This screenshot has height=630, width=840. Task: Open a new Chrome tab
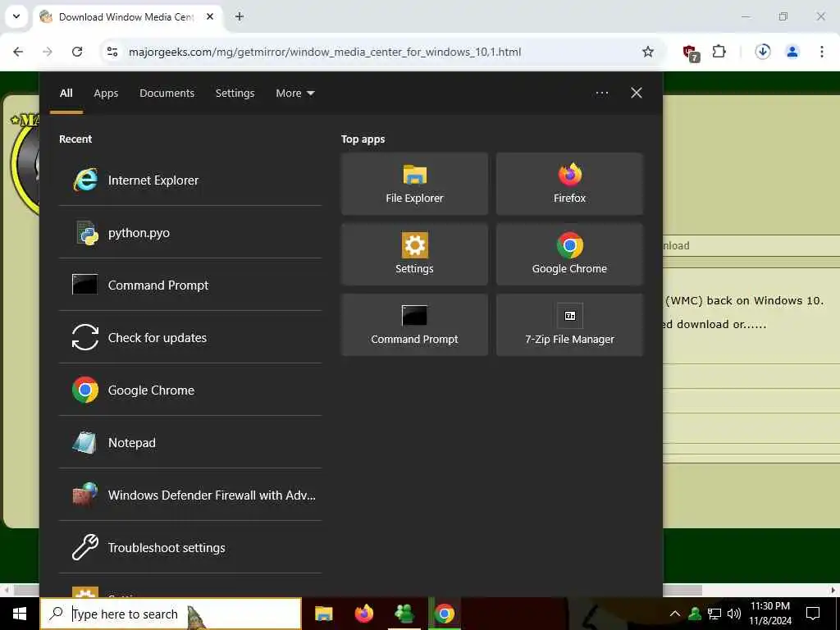point(240,16)
